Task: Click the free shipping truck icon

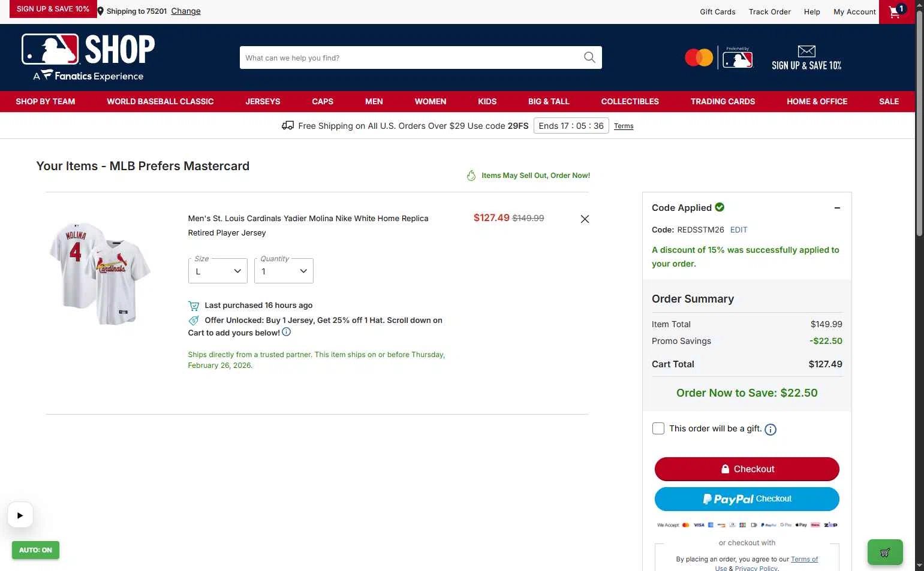Action: tap(288, 125)
